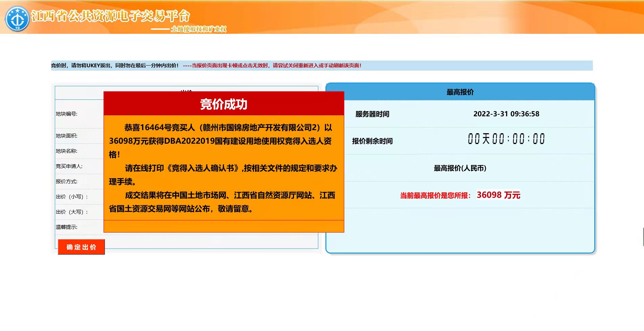Image resolution: width=644 pixels, height=331 pixels.
Task: Click the 竞价成功 popup header
Action: point(224,104)
